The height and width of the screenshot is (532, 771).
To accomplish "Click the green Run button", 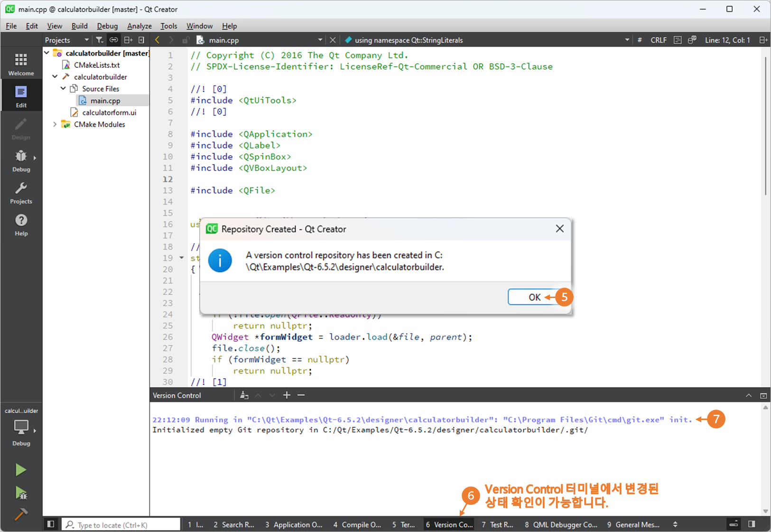I will 20,470.
